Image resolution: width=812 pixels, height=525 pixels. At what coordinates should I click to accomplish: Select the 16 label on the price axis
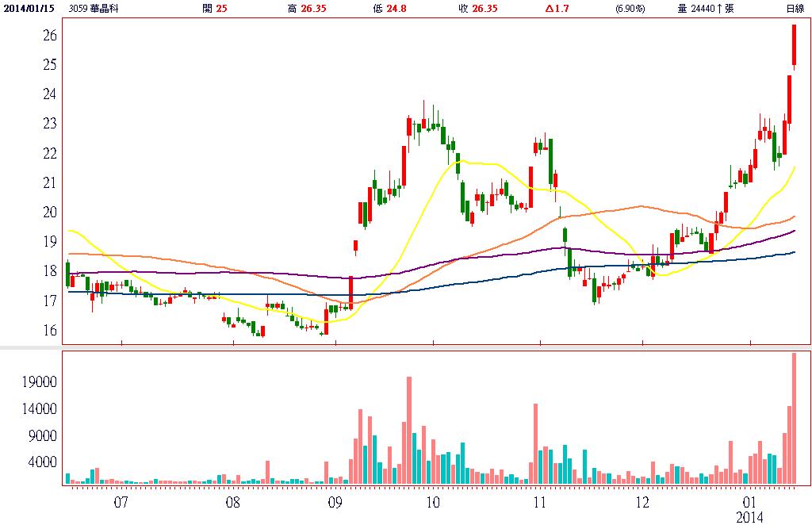pyautogui.click(x=50, y=330)
